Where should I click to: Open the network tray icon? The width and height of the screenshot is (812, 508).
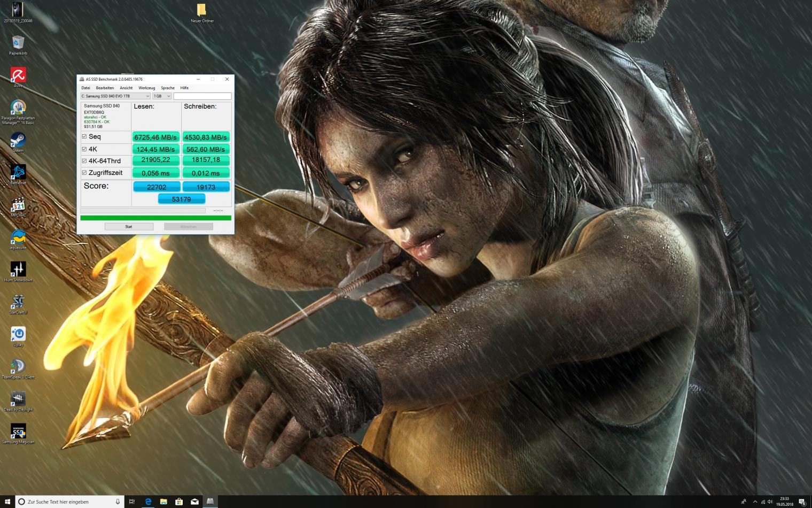tap(762, 502)
